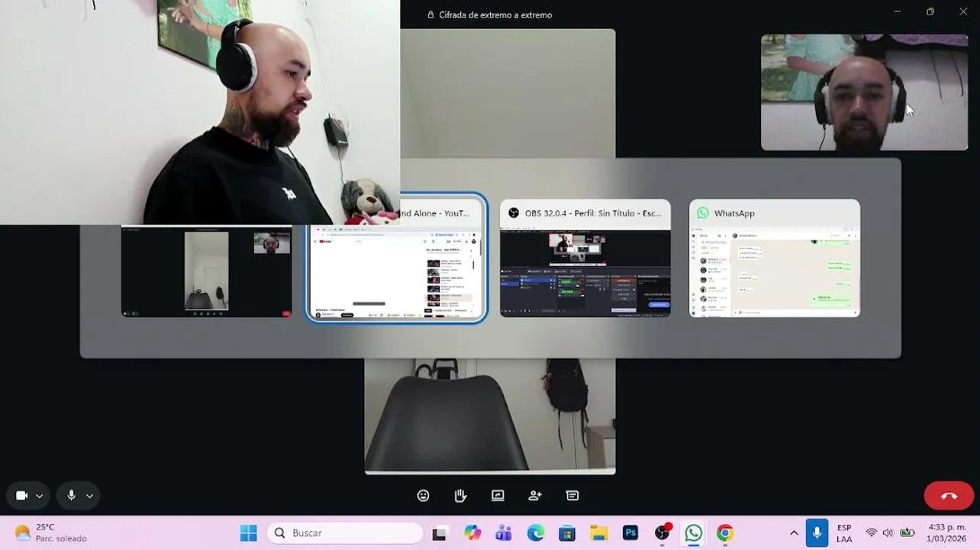Show hidden system tray icons
The image size is (980, 550).
tap(794, 533)
